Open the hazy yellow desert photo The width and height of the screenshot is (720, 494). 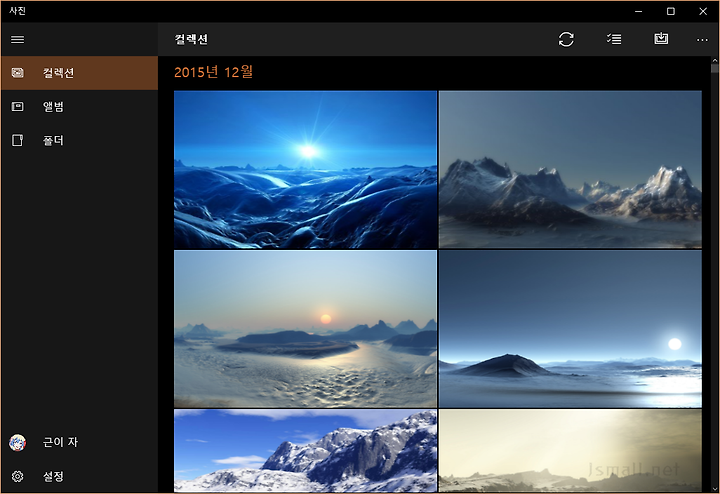[x=570, y=451]
